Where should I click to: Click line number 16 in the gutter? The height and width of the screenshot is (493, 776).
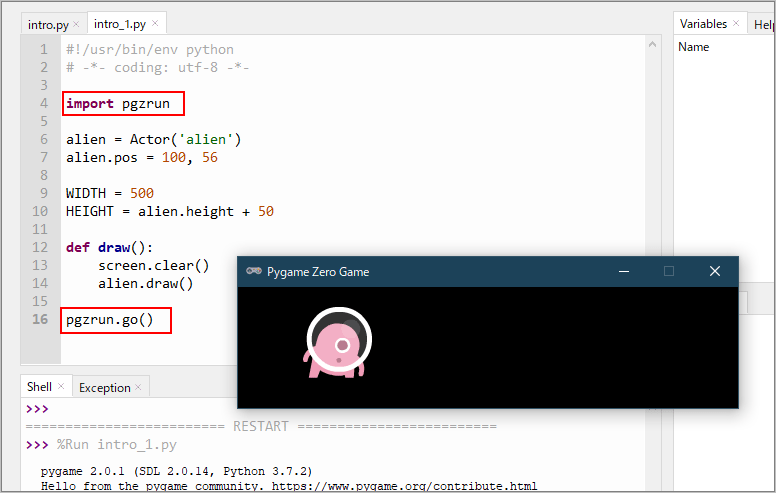click(x=40, y=319)
